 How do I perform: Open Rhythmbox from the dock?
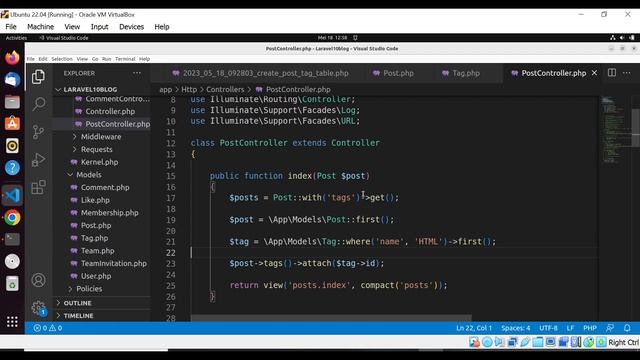(x=12, y=146)
